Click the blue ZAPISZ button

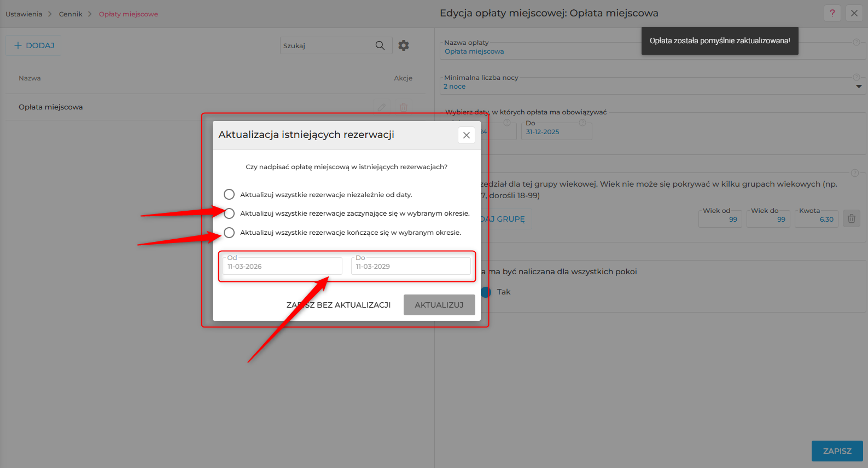(837, 451)
